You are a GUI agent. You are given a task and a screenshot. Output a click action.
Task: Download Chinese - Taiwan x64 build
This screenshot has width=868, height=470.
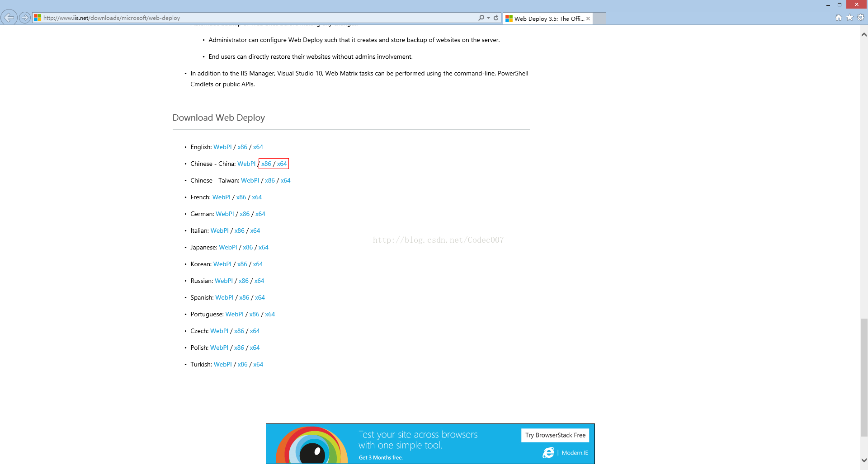click(x=286, y=180)
